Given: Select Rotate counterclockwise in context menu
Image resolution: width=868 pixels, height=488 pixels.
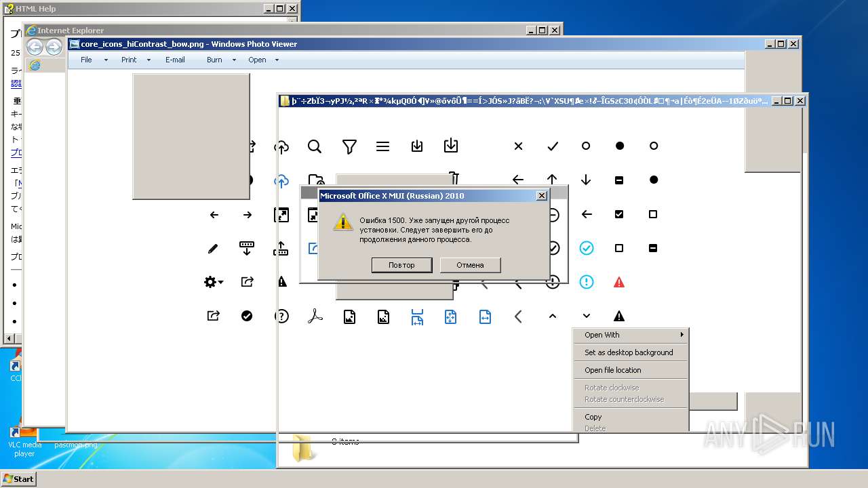Looking at the screenshot, I should 631,399.
